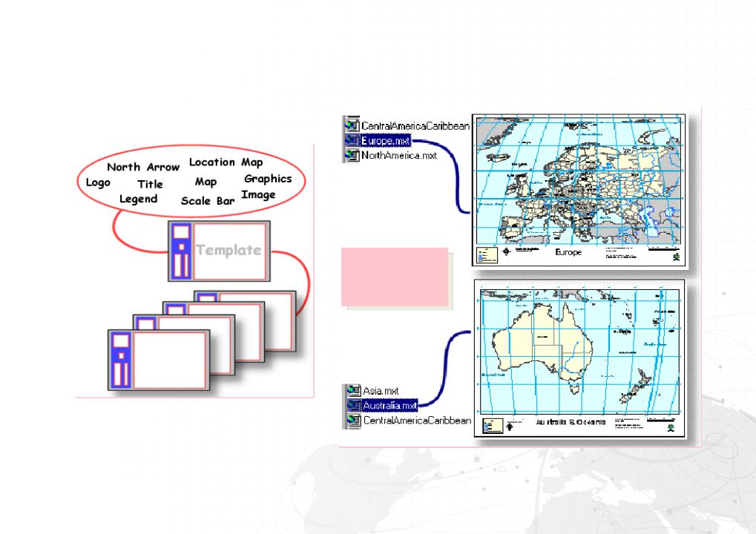
Task: Click the file icon beside Asia.mxt
Action: pyautogui.click(x=353, y=391)
